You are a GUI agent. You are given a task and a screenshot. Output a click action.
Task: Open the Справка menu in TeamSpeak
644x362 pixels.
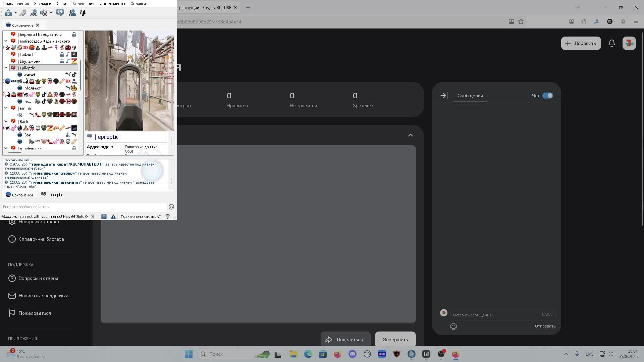(138, 4)
